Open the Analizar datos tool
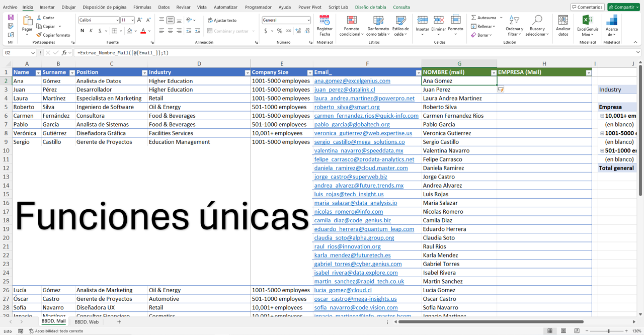Screen dimensions: 644x335 563,25
